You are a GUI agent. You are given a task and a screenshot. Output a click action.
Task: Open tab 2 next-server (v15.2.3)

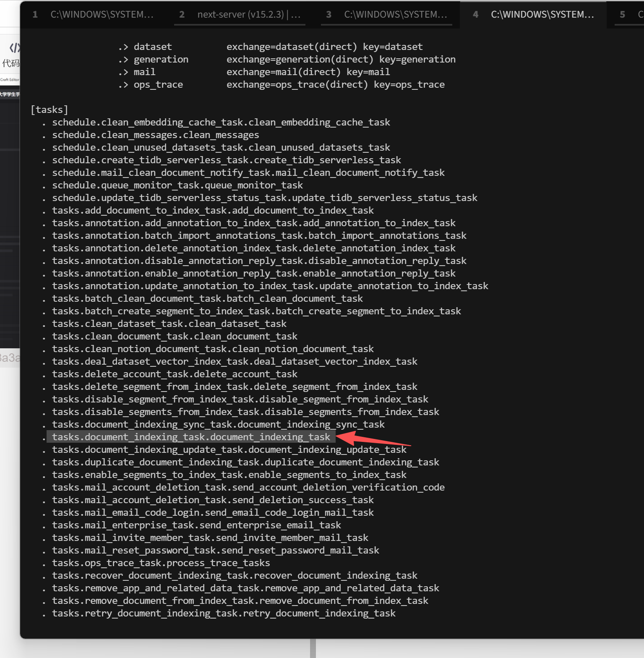pyautogui.click(x=240, y=14)
